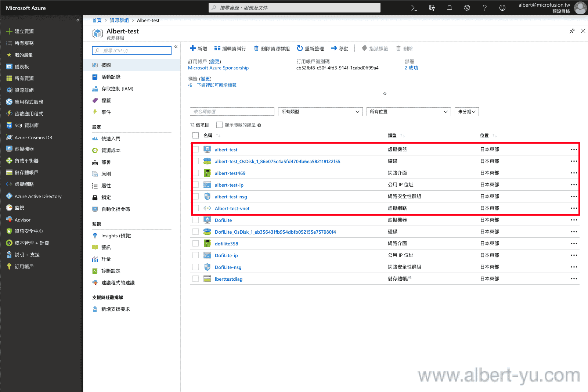
Task: Tick the select-all checkbox in table header
Action: 195,135
